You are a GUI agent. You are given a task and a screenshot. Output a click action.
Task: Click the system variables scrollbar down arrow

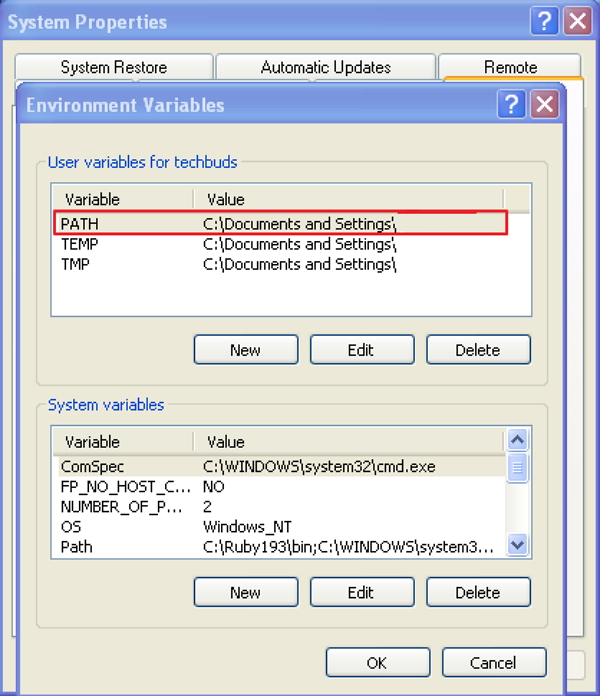coord(517,545)
